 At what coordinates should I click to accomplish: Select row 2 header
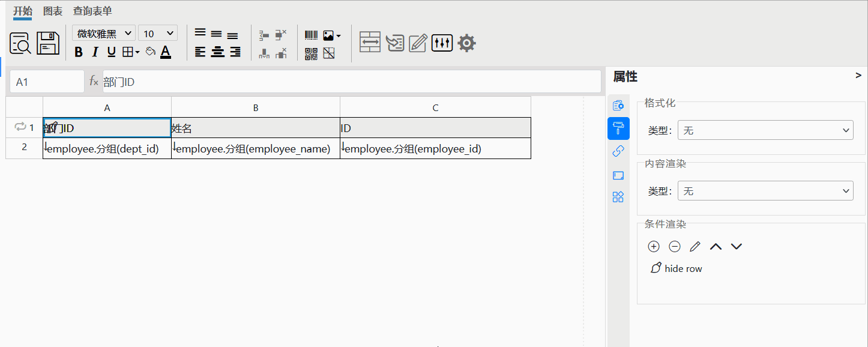tap(24, 148)
